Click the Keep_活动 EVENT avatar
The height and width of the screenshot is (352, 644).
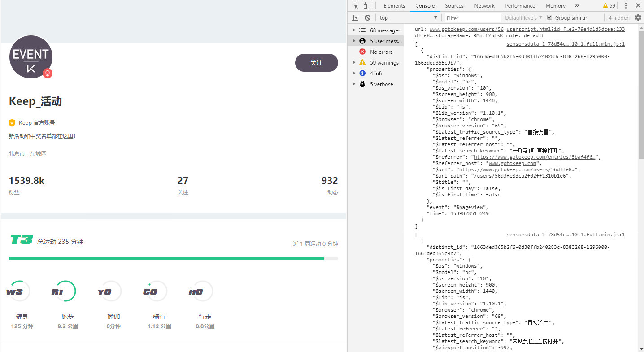click(31, 57)
